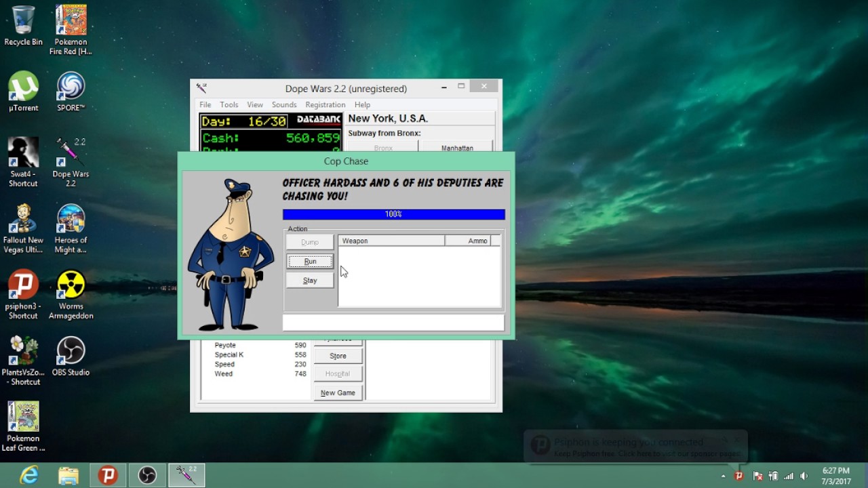Screen dimensions: 868x488
Task: Select Worms Armageddon desktop icon
Action: tap(71, 295)
